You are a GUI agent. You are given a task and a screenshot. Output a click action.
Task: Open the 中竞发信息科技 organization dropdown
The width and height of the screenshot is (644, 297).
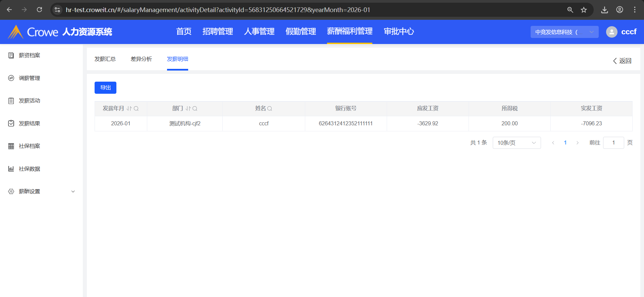pyautogui.click(x=564, y=32)
